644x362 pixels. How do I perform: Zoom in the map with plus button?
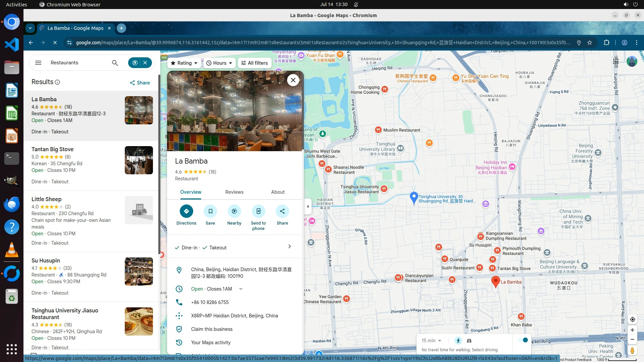coord(632,330)
